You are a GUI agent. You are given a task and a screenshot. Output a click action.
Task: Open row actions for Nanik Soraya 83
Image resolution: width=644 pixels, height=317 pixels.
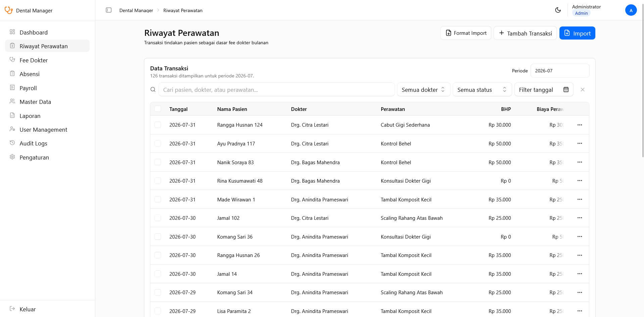pyautogui.click(x=580, y=162)
